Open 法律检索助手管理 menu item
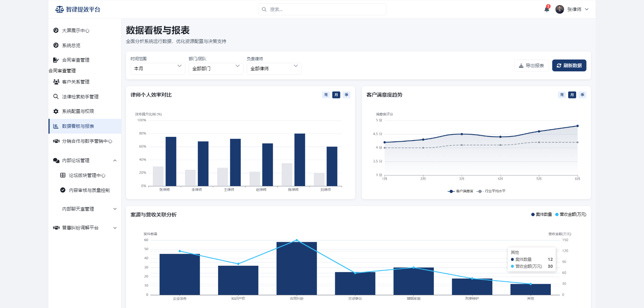 point(85,97)
